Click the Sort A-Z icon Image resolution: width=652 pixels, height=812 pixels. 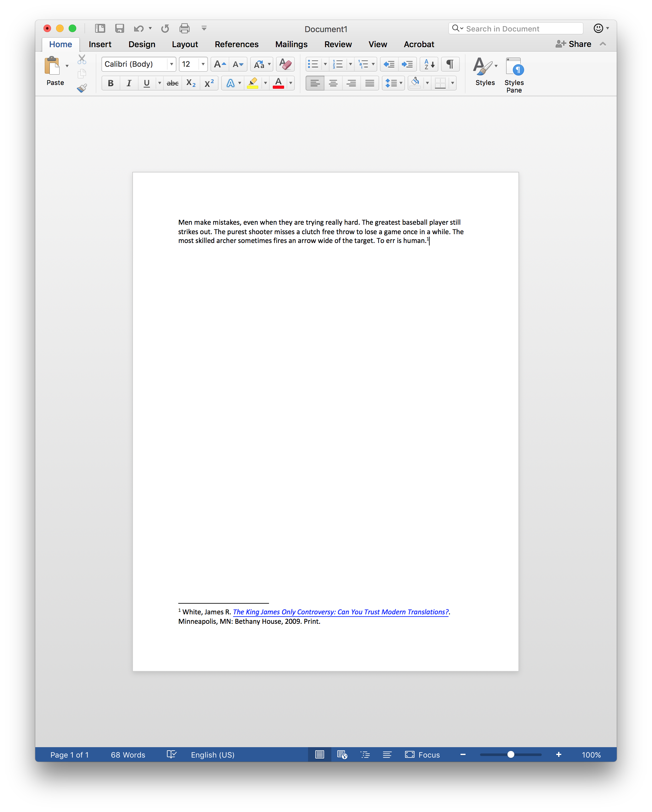pyautogui.click(x=429, y=64)
